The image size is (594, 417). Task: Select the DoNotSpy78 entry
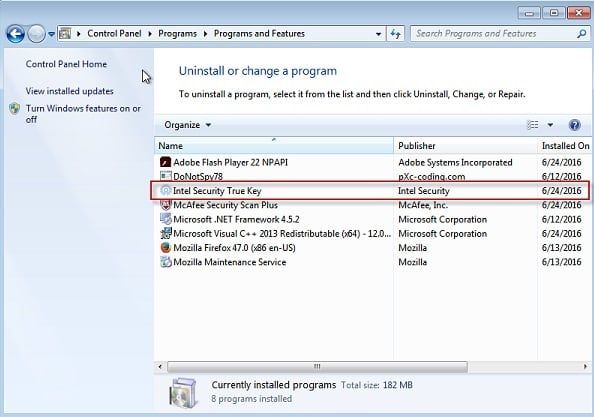click(x=373, y=176)
